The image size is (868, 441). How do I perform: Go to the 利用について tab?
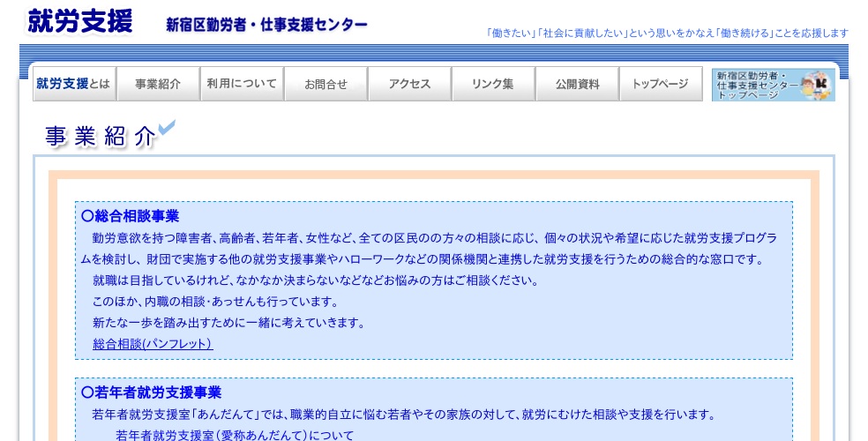point(242,84)
